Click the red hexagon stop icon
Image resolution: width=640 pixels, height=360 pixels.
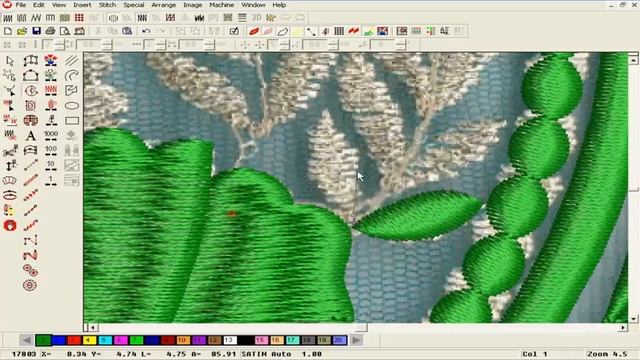click(x=10, y=225)
